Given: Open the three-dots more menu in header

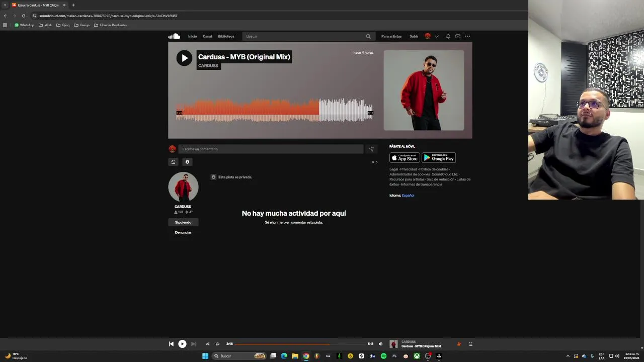Looking at the screenshot, I should [x=467, y=36].
